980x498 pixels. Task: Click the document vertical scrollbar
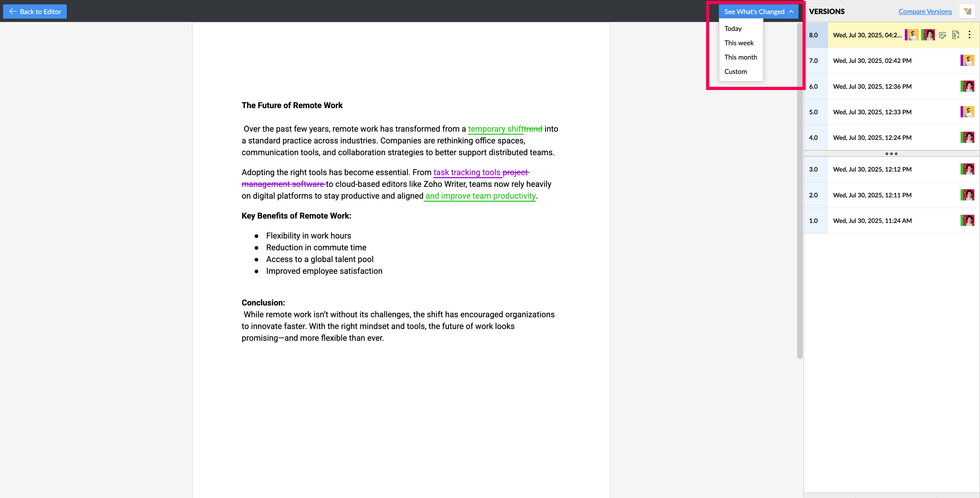pos(800,190)
